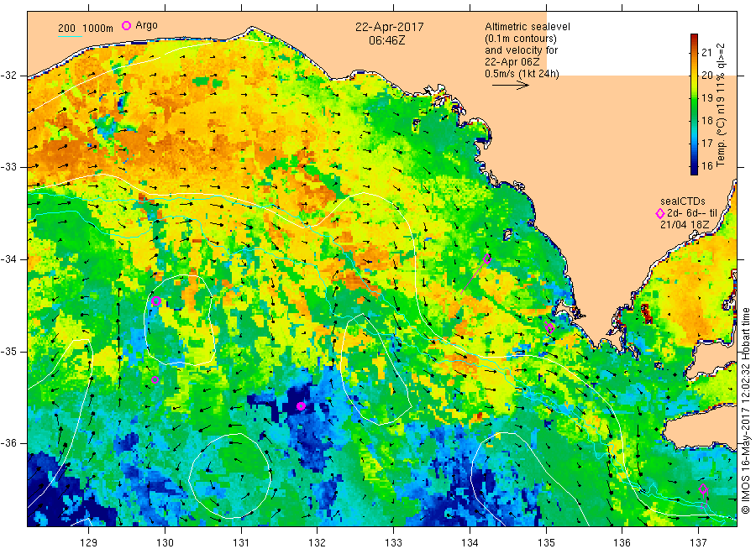
Task: Click colorbar tick label '18'
Action: [706, 120]
